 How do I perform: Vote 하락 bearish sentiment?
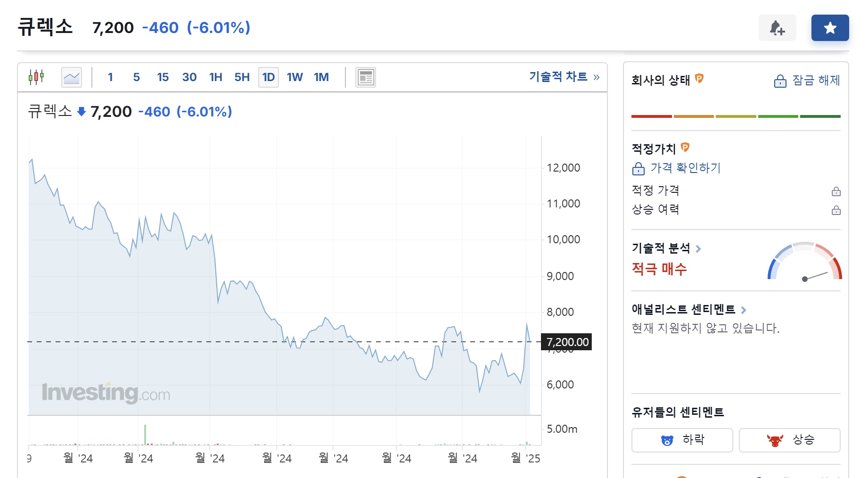pos(682,440)
